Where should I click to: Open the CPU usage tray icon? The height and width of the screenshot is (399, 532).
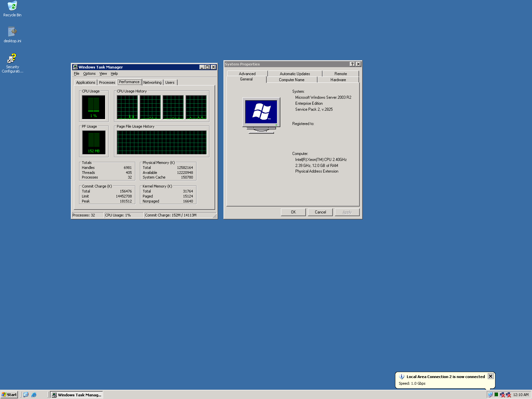496,395
